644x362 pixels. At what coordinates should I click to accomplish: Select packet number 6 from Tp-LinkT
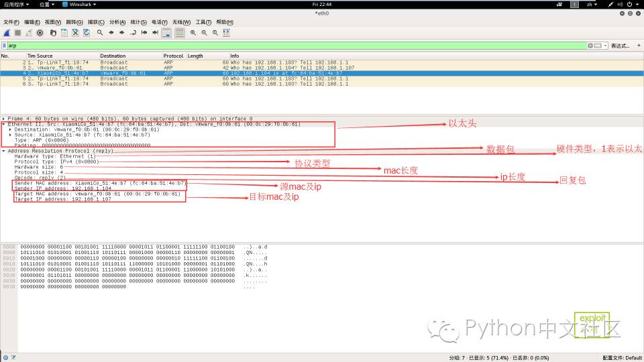tap(321, 84)
